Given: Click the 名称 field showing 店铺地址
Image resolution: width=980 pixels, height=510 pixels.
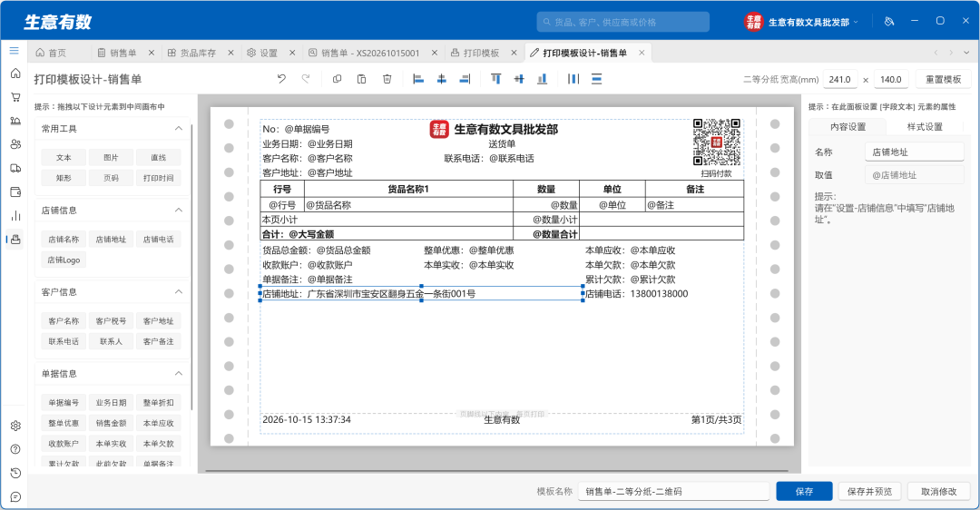Looking at the screenshot, I should tap(915, 152).
